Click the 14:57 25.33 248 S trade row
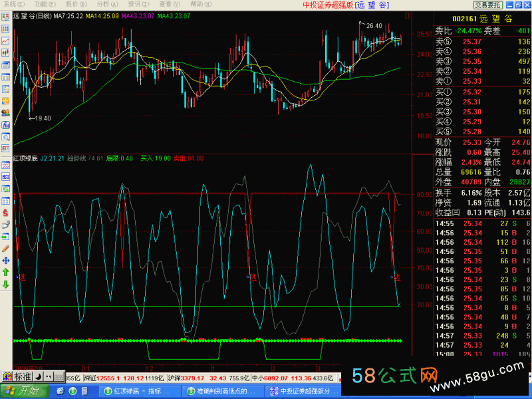 point(483,336)
